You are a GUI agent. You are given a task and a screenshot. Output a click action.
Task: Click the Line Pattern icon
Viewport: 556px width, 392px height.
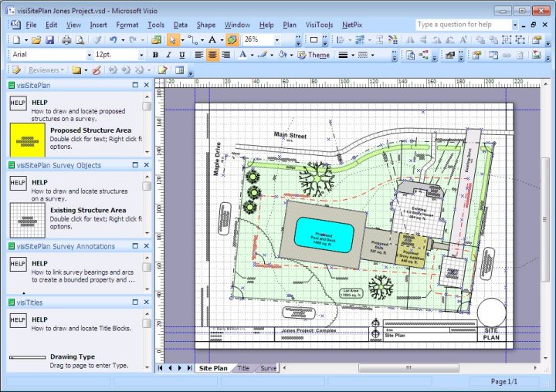pos(363,55)
